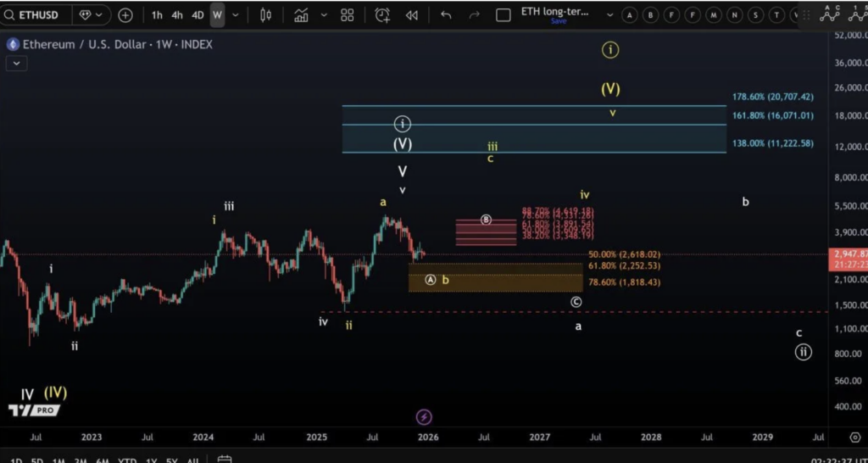This screenshot has height=463, width=868.
Task: Select the W weekly timeframe button
Action: [x=217, y=15]
